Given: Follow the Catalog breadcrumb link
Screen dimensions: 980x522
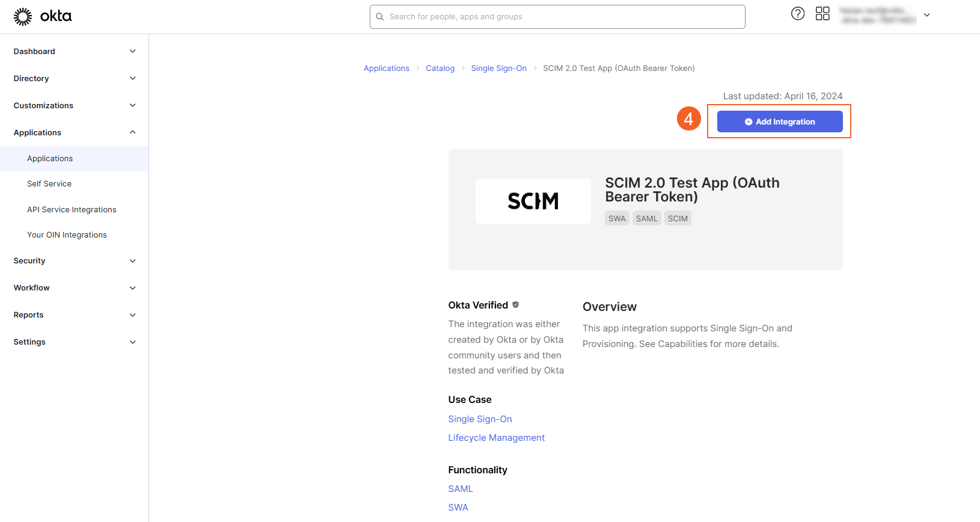Looking at the screenshot, I should tap(440, 69).
